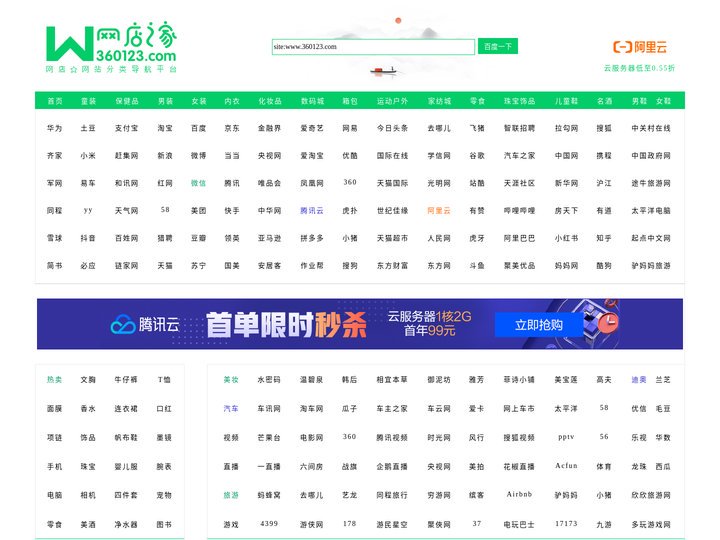Open the 汽车之家 link
The height and width of the screenshot is (540, 720).
pos(519,156)
